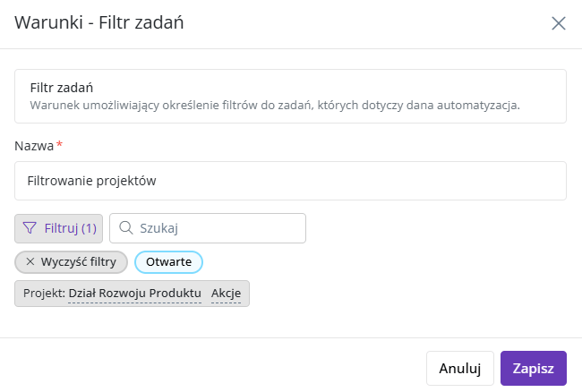The height and width of the screenshot is (392, 582).
Task: Toggle the Otwarte status chip
Action: [x=168, y=262]
